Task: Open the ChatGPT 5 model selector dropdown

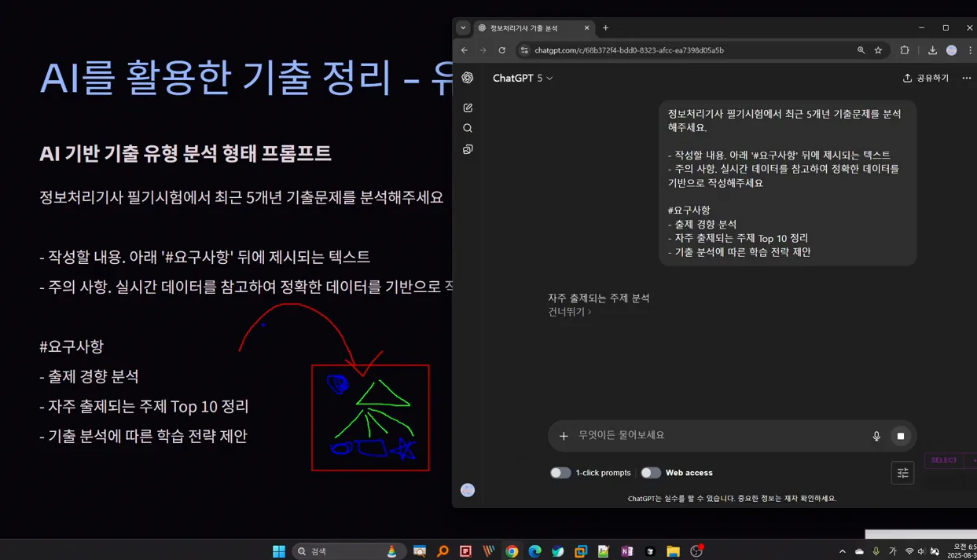Action: (523, 78)
